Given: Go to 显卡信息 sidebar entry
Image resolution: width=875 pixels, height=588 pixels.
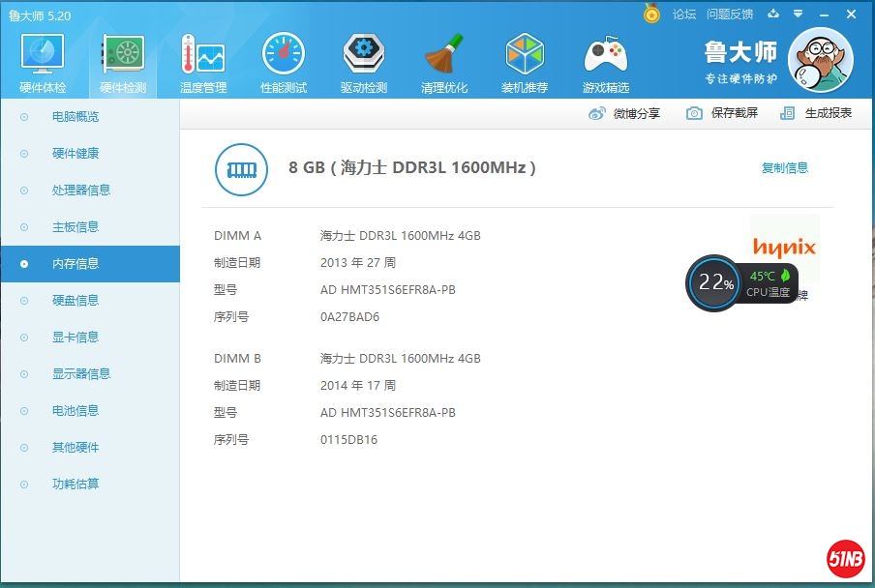Looking at the screenshot, I should [75, 338].
